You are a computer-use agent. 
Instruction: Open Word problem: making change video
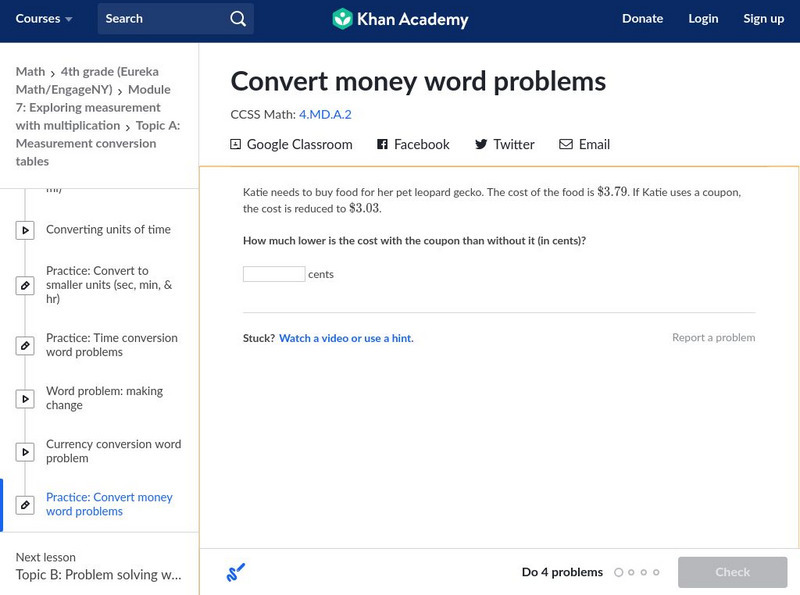point(104,398)
